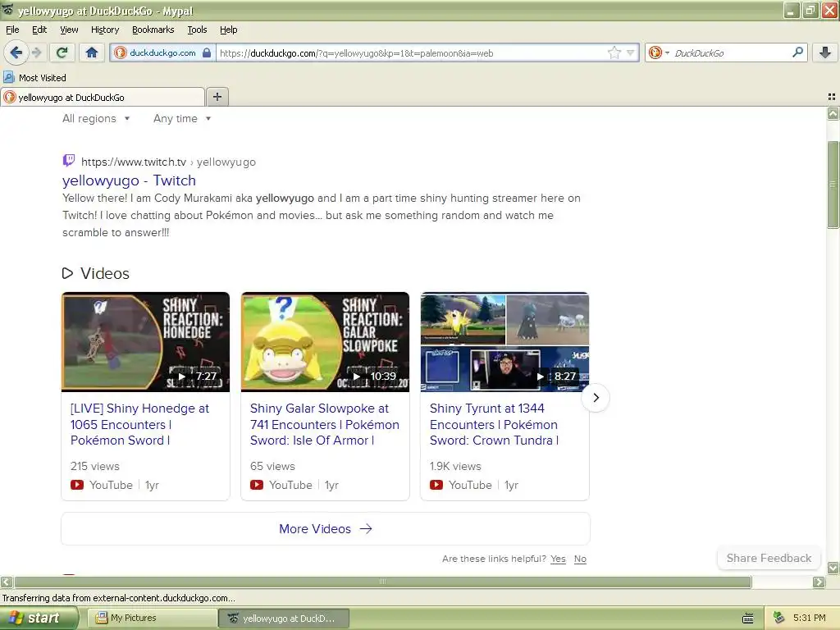Open the Downloads arrow icon
Screen dimensions: 840x630
(x=825, y=52)
